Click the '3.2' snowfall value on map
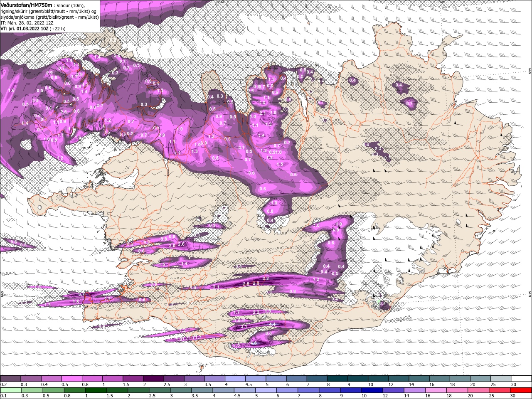532x399 pixels. tap(266, 278)
